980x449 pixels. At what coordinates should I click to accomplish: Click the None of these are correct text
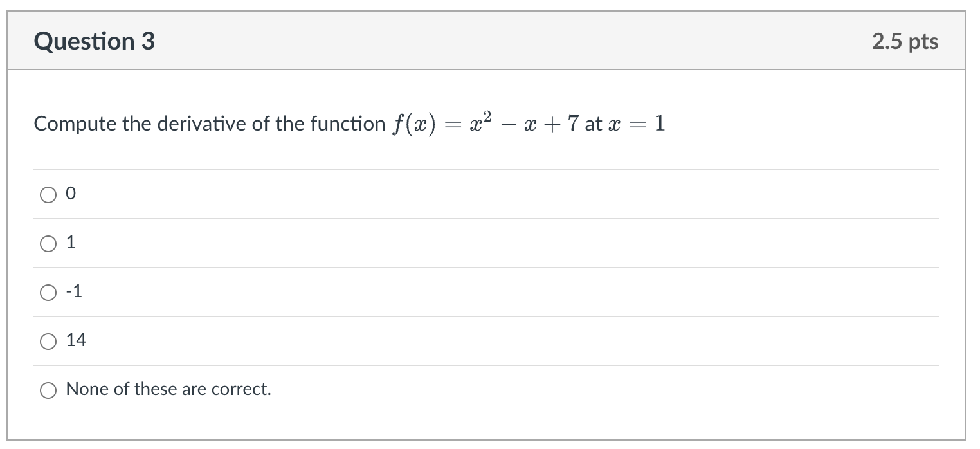168,389
